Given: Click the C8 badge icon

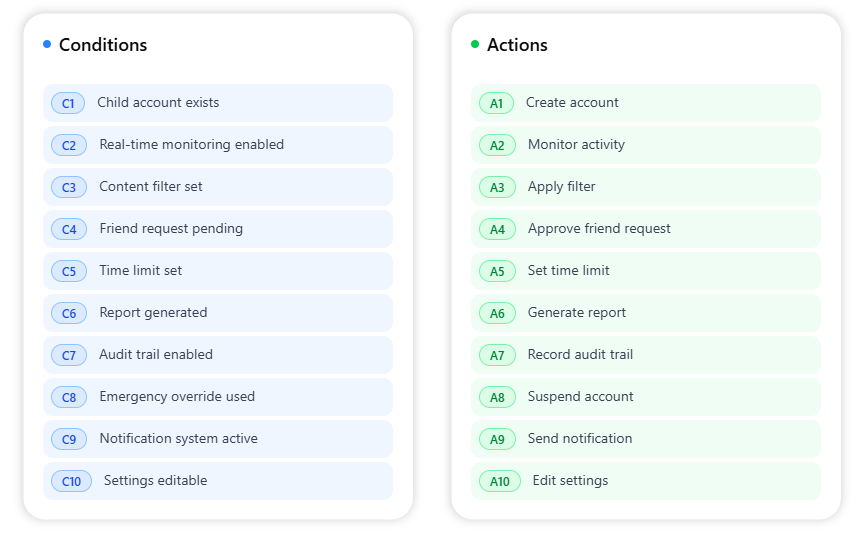Looking at the screenshot, I should [x=69, y=397].
